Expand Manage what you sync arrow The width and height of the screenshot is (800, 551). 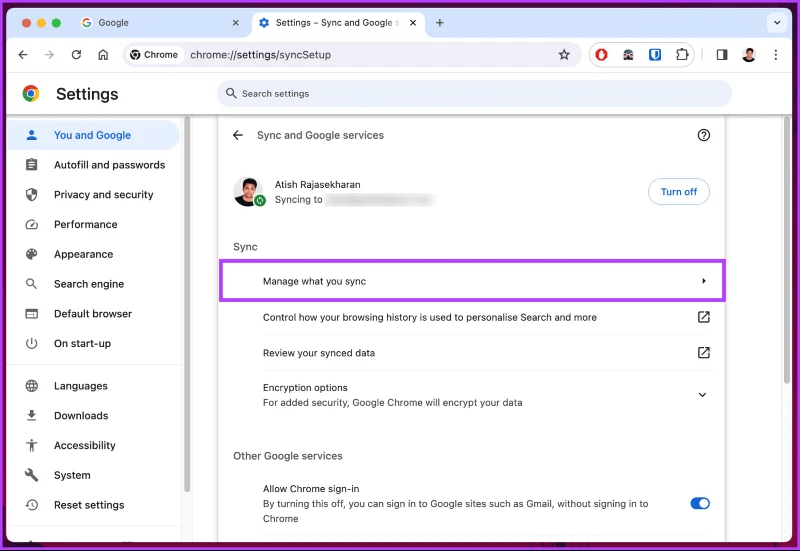click(x=704, y=281)
